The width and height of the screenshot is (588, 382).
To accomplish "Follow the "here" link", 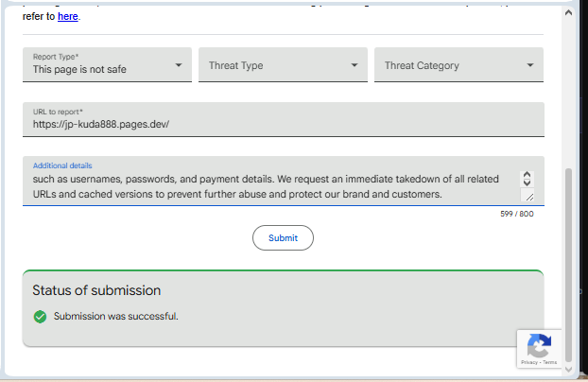I will [x=68, y=16].
